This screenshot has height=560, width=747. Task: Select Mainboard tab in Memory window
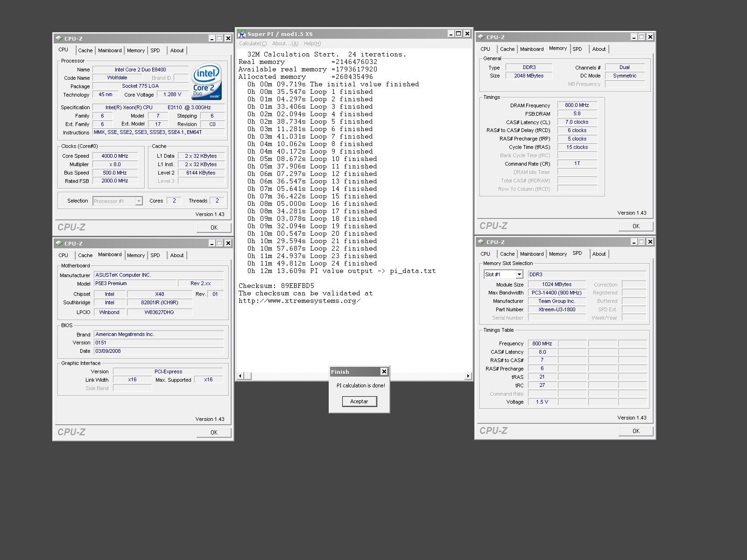(532, 49)
